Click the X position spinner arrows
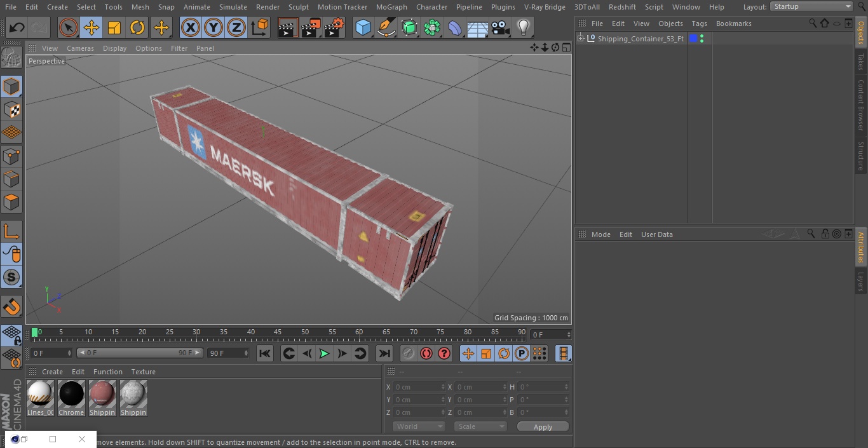Image resolution: width=868 pixels, height=448 pixels. click(x=443, y=387)
